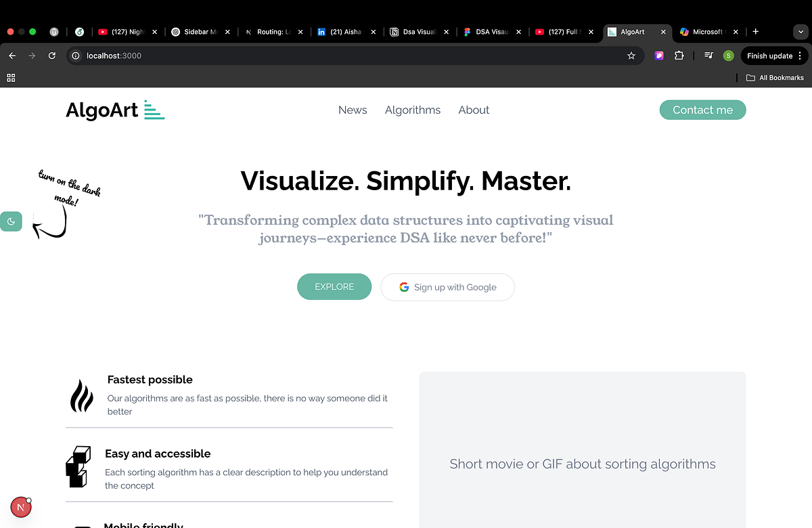The image size is (812, 528).
Task: Click the Contact me button
Action: (x=702, y=110)
